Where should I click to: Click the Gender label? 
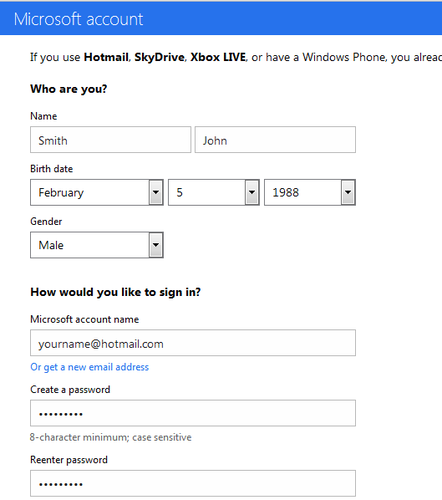(x=46, y=221)
